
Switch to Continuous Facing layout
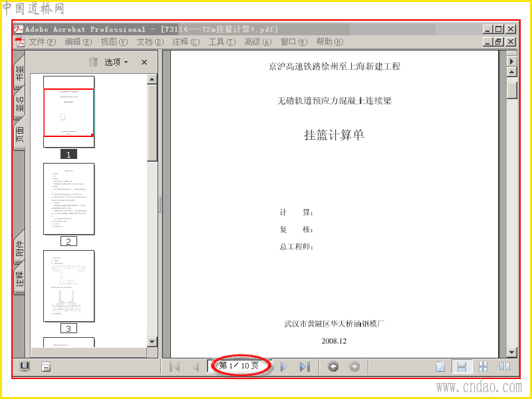pyautogui.click(x=483, y=366)
